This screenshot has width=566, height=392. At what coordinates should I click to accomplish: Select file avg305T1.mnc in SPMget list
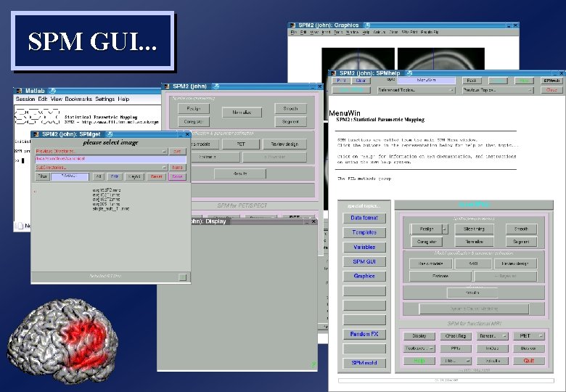click(x=107, y=204)
